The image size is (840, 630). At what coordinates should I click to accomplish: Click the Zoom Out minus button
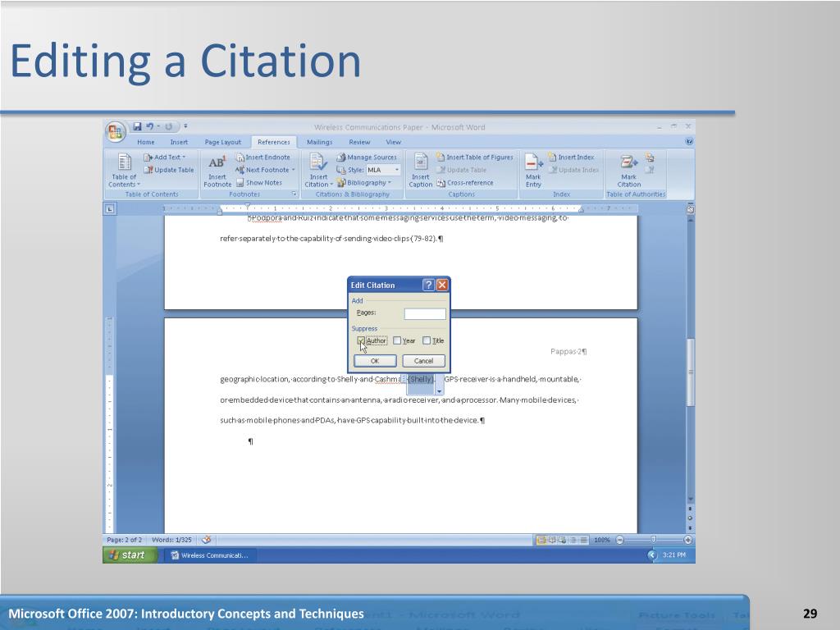coord(620,540)
